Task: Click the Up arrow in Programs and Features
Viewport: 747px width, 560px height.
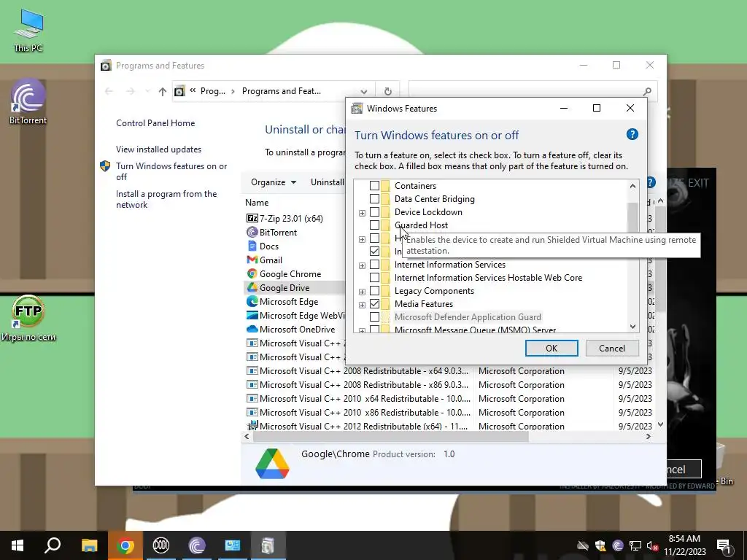Action: [x=163, y=91]
